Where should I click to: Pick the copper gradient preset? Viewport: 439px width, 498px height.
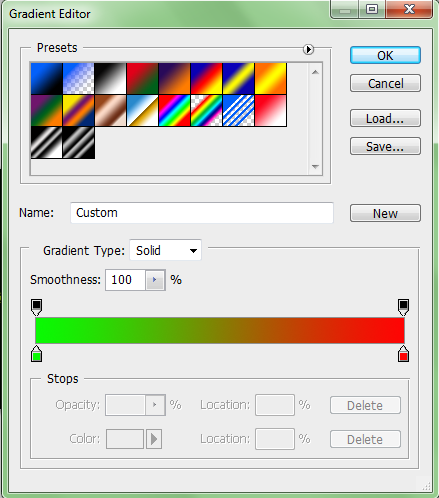(x=110, y=111)
